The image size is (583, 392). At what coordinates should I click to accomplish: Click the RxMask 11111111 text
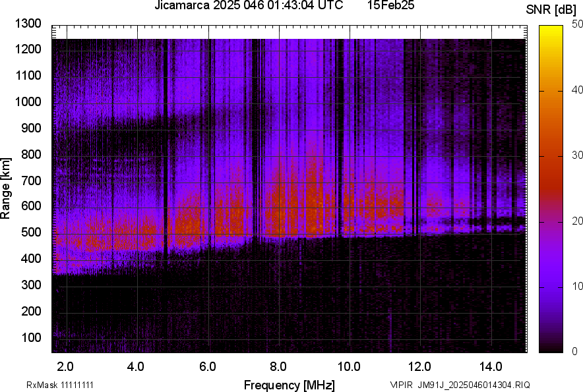coord(50,385)
